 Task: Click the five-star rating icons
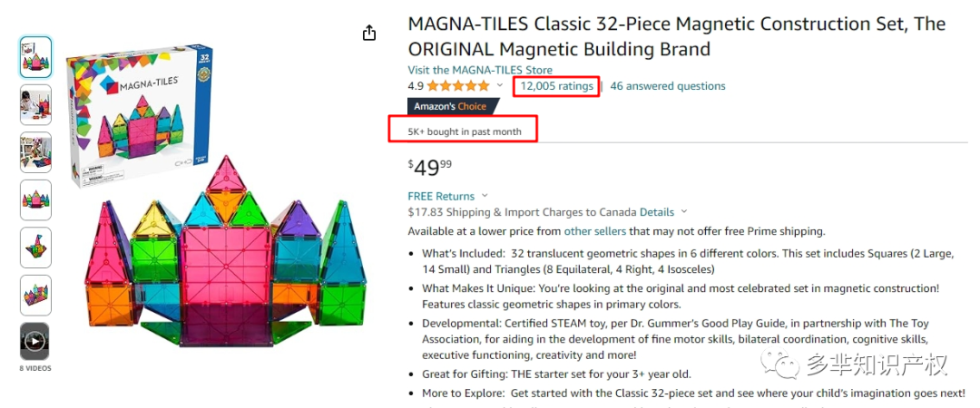click(457, 86)
